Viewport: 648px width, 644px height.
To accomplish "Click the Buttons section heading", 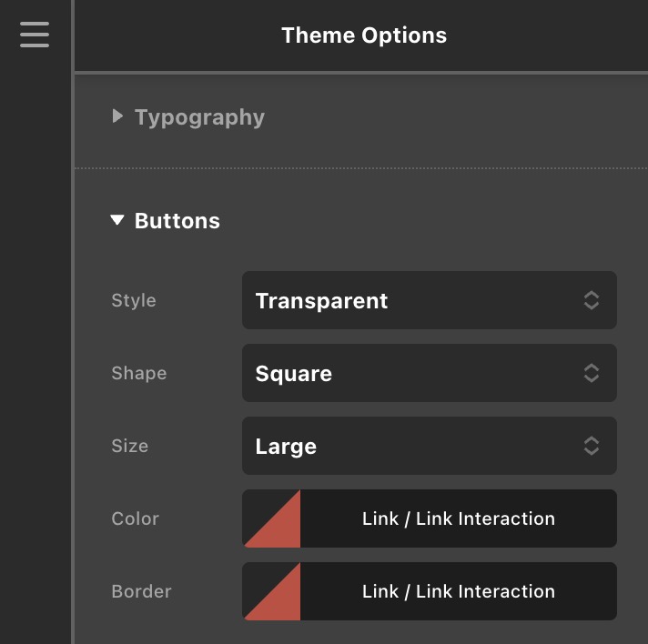I will pyautogui.click(x=177, y=221).
